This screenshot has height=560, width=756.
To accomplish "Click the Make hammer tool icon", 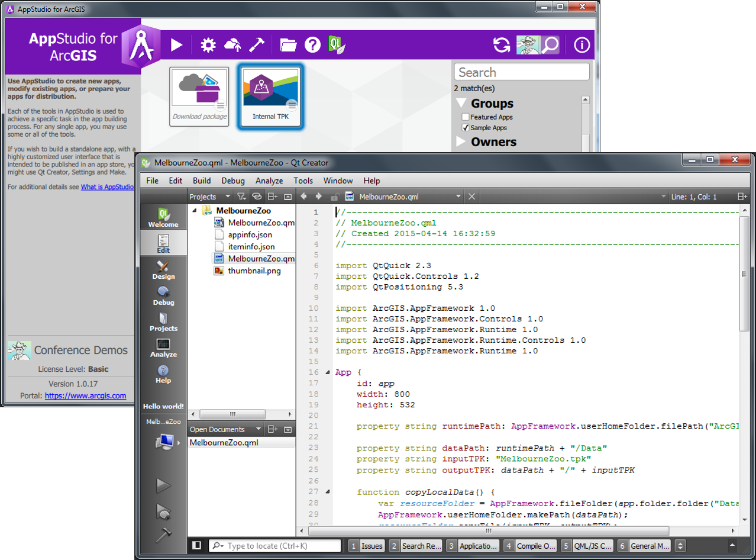I will [257, 45].
